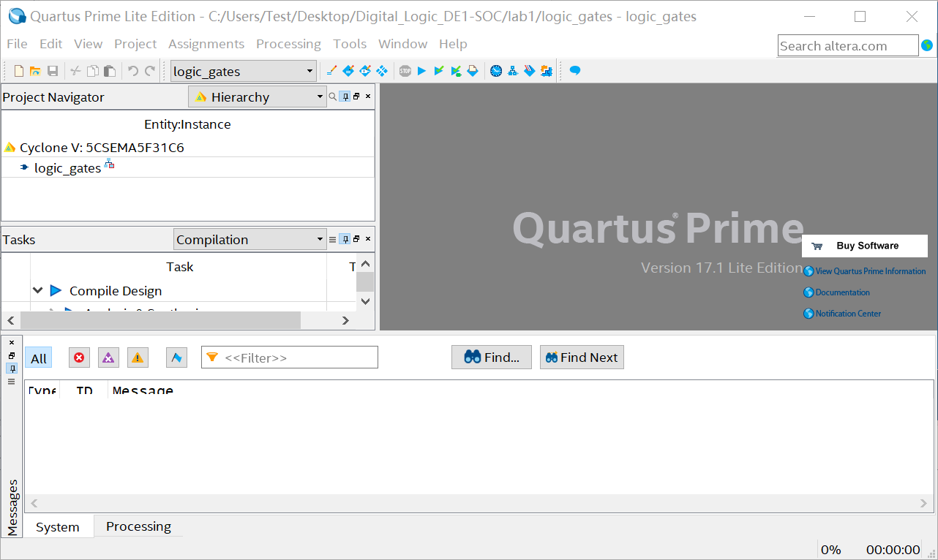Toggle flagged messages filter

[176, 357]
